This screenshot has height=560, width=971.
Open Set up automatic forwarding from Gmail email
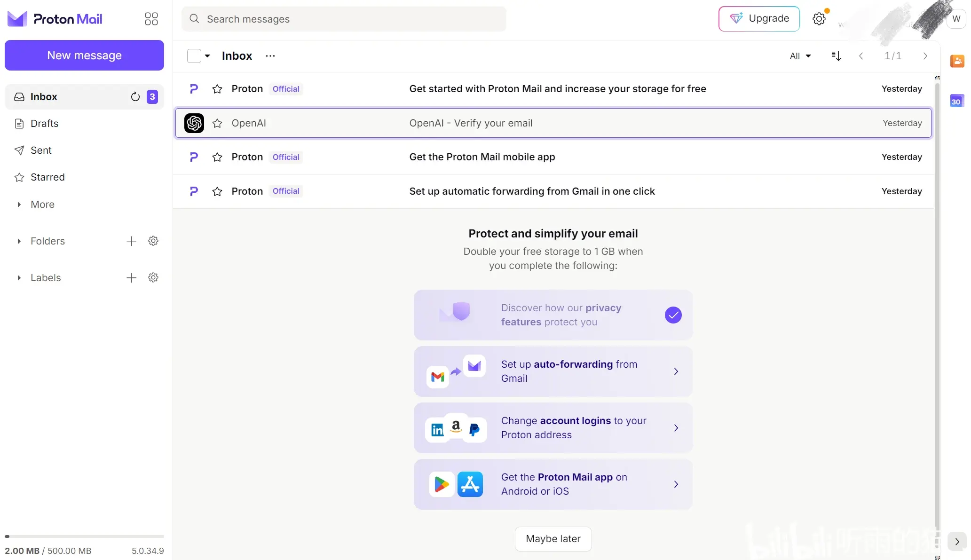pyautogui.click(x=553, y=191)
